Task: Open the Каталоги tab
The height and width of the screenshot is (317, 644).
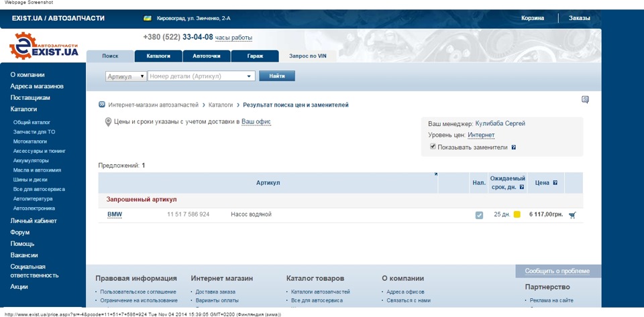Action: pos(158,56)
